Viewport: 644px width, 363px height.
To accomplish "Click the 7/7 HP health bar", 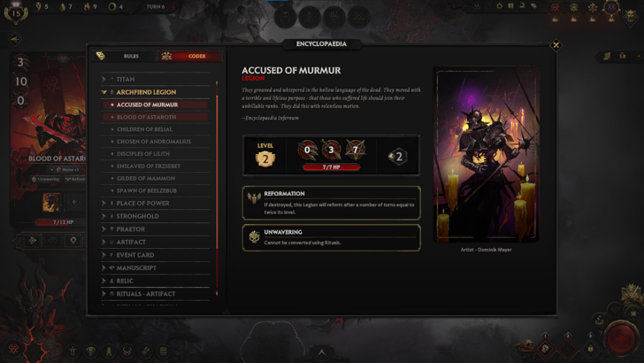I will (331, 167).
